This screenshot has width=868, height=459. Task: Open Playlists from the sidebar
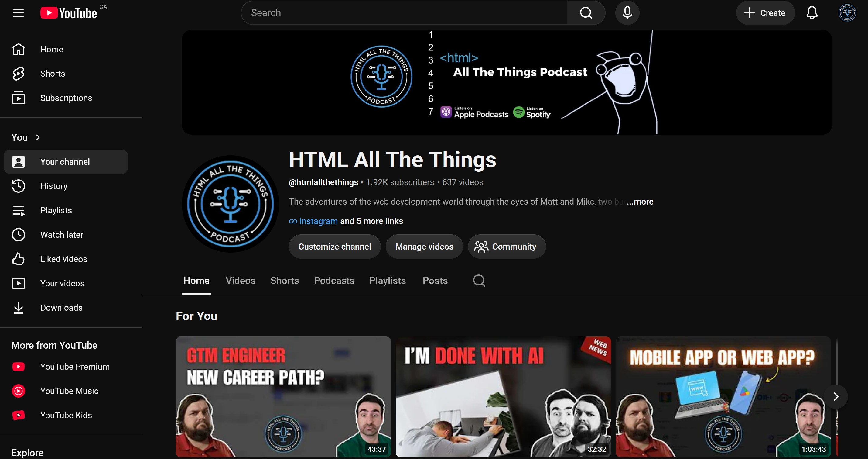pos(66,210)
